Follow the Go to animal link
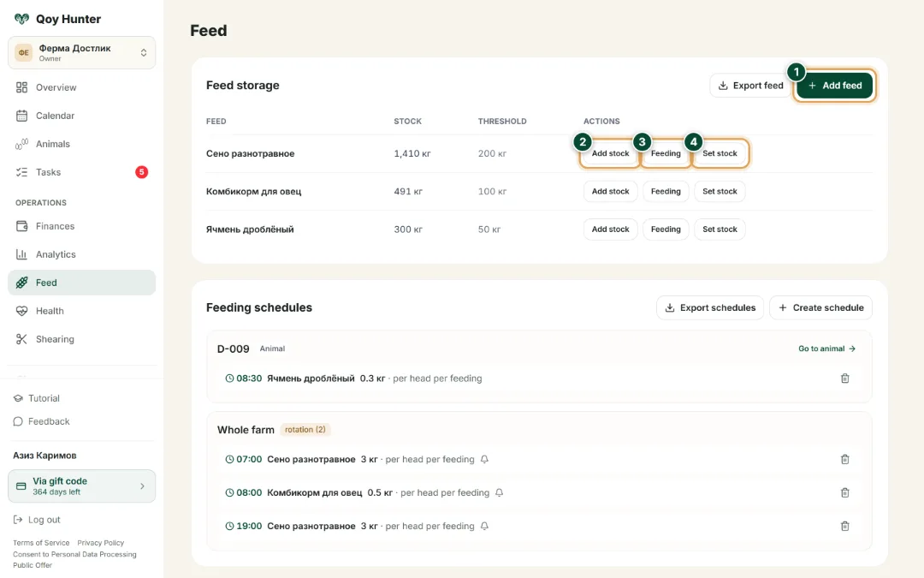This screenshot has width=924, height=578. pos(826,349)
